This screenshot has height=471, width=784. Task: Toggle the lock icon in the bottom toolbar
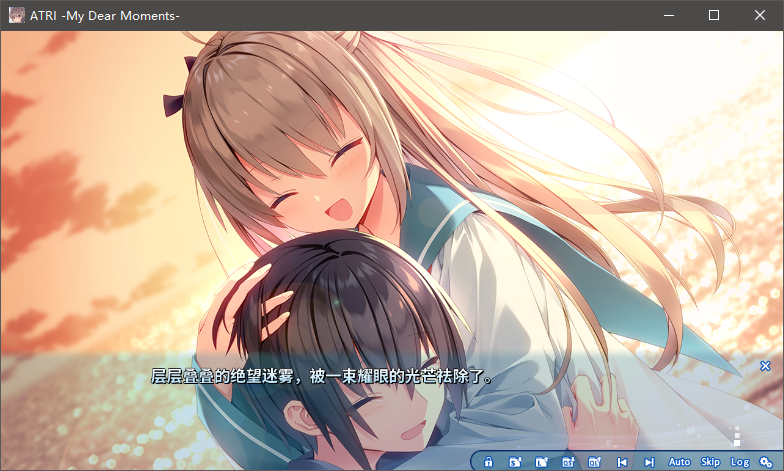pyautogui.click(x=488, y=462)
